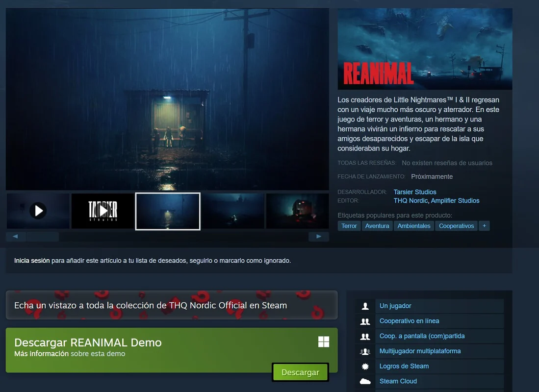The width and height of the screenshot is (539, 392).
Task: Click the single-player icon beside Un jugador
Action: click(x=365, y=306)
